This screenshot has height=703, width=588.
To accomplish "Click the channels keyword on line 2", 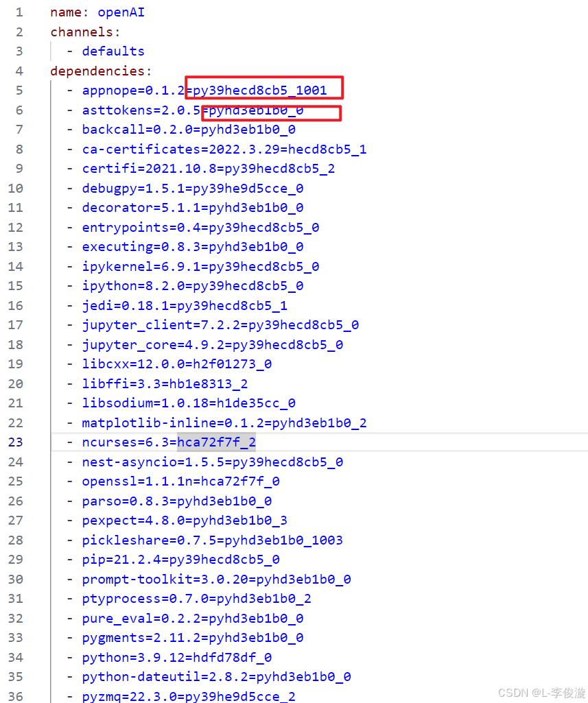I will pos(82,32).
